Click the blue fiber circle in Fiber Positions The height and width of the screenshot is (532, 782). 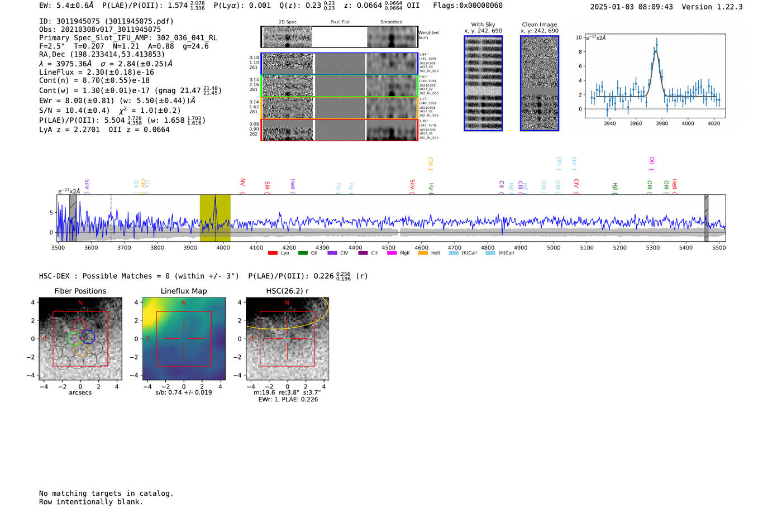(x=88, y=337)
